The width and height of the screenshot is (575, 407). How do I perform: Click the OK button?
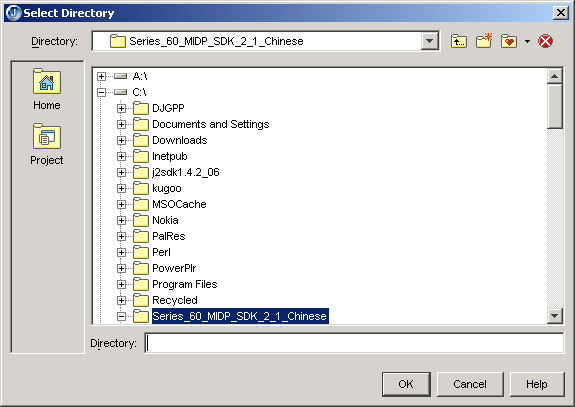tap(406, 384)
